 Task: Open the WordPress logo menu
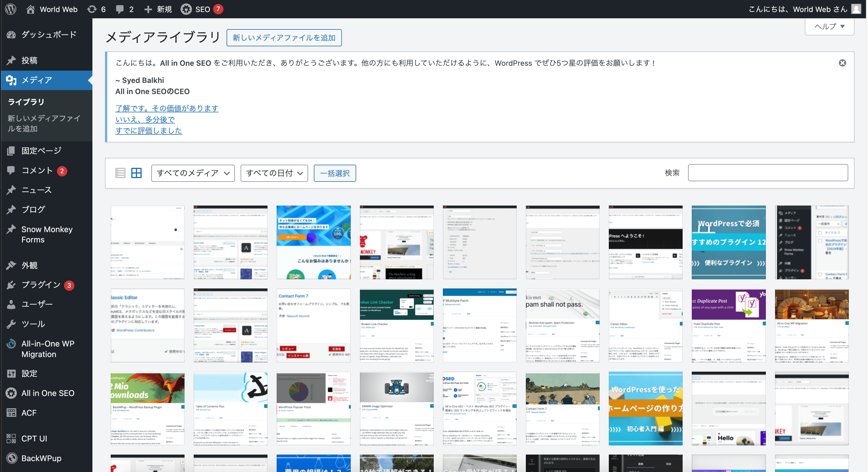11,9
